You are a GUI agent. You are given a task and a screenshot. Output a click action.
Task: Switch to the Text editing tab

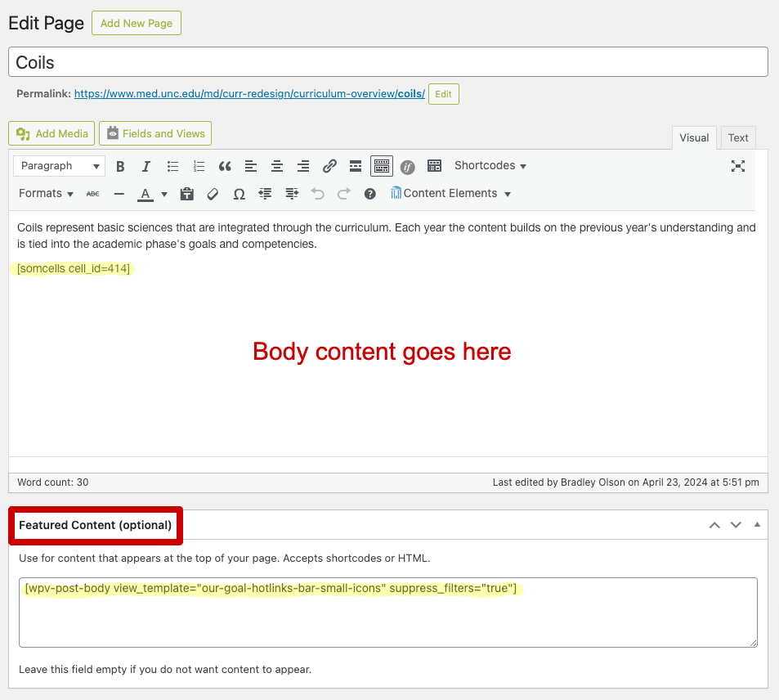point(737,137)
